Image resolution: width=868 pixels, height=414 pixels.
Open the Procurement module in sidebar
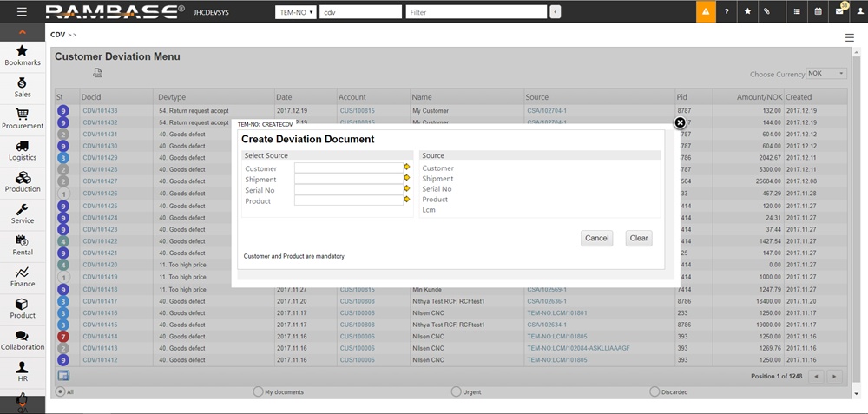point(23,119)
